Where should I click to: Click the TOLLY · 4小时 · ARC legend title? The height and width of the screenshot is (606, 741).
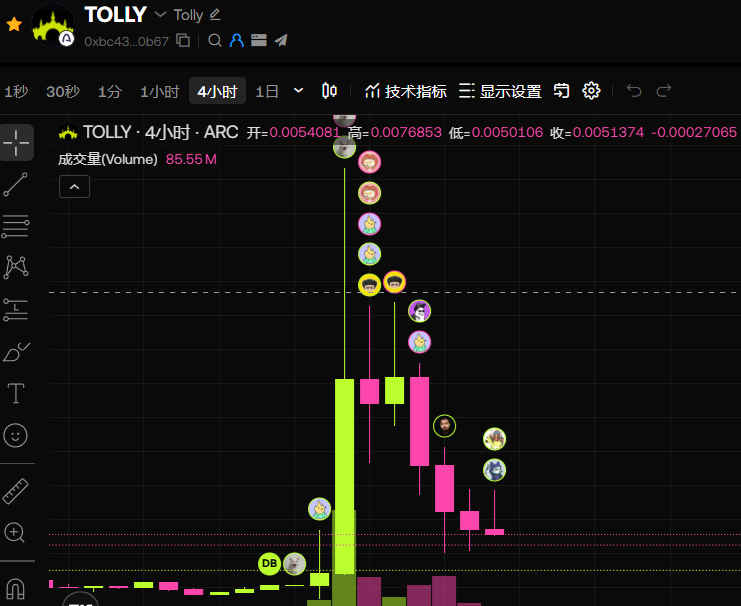coord(160,132)
